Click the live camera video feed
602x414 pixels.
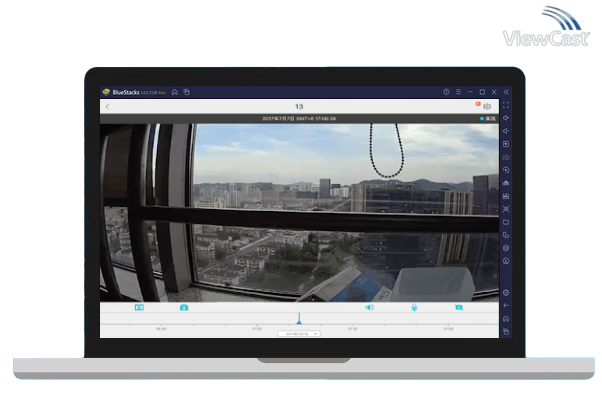[298, 210]
